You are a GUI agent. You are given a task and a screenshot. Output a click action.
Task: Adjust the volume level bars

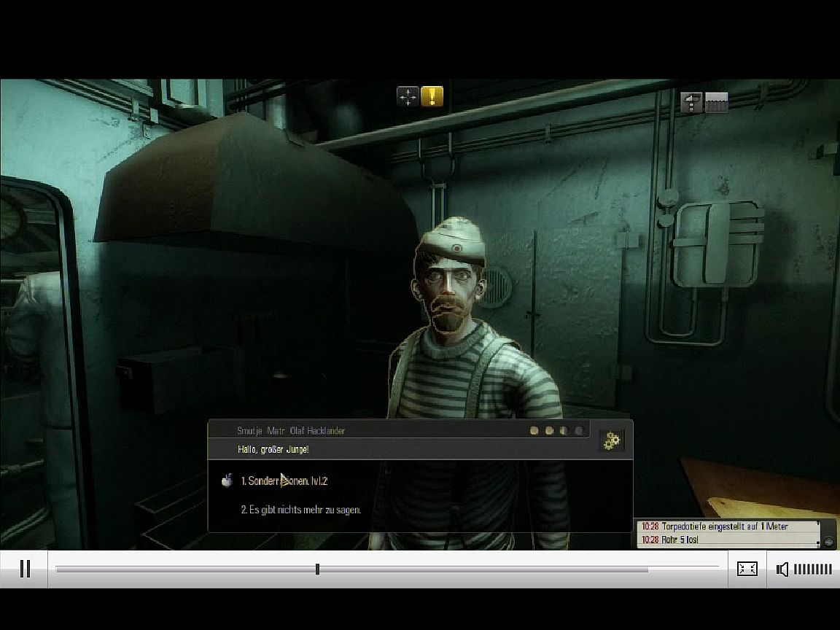pyautogui.click(x=812, y=569)
